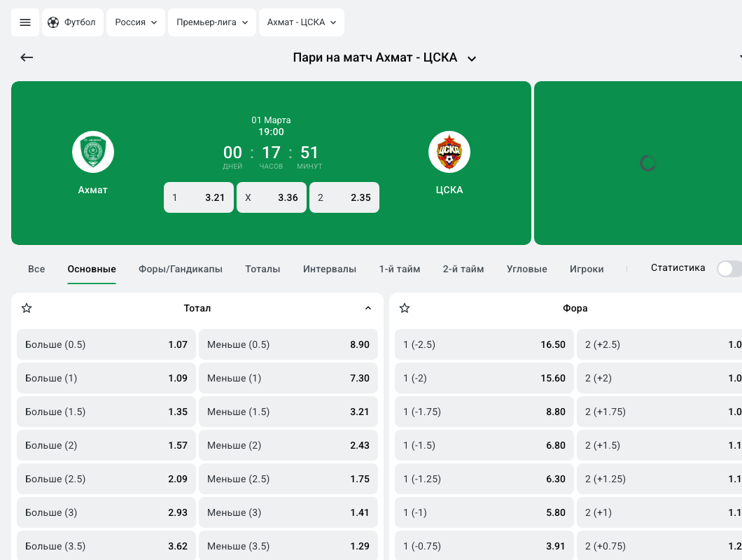Pick the draw X odds 3.36
Screen dimensions: 742x560
click(272, 197)
